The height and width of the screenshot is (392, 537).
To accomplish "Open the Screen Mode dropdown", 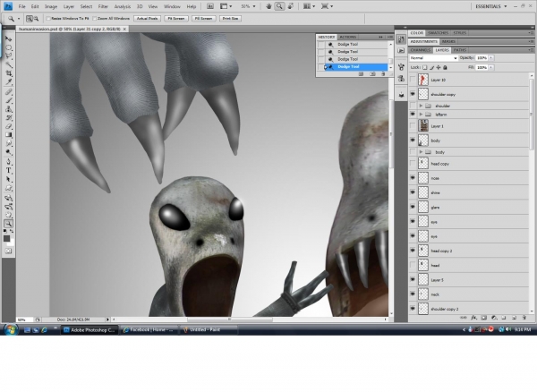I will pos(327,6).
